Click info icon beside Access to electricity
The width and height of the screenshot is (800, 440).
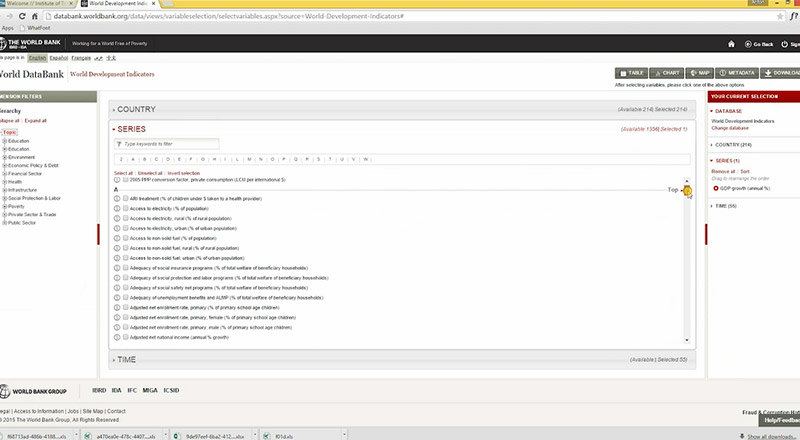pos(117,208)
